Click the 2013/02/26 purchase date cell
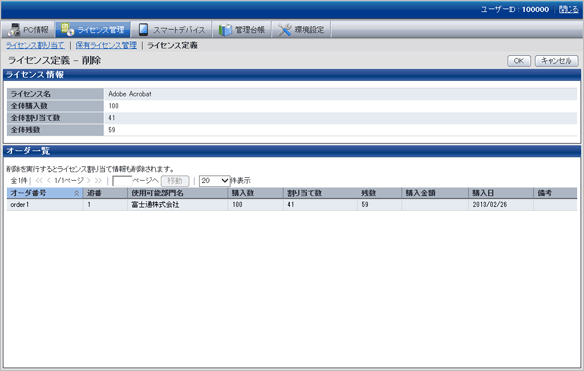 pyautogui.click(x=501, y=204)
